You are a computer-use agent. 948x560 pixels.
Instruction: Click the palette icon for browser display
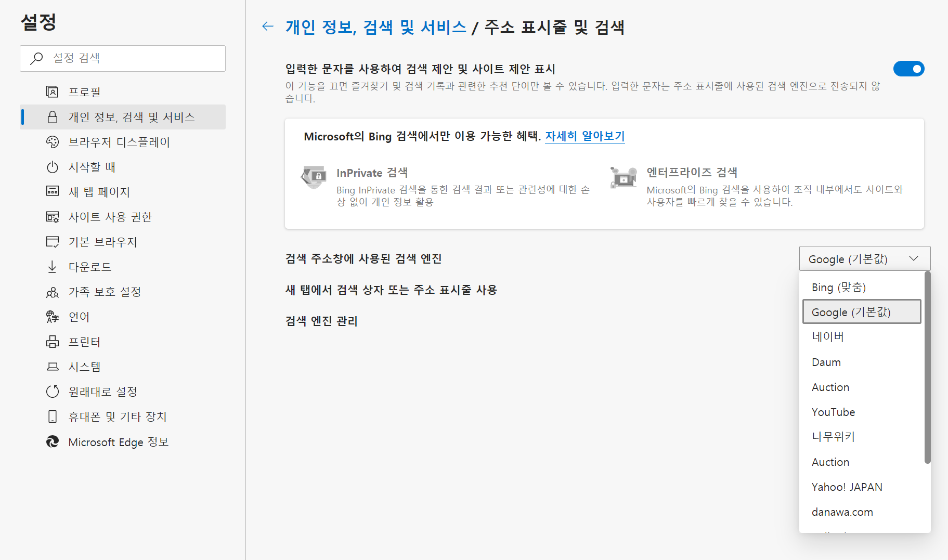(x=53, y=142)
